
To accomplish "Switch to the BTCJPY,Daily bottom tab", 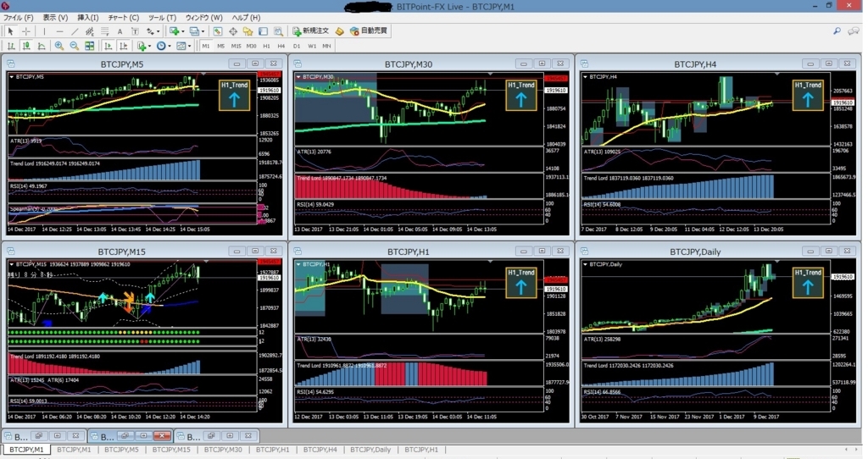I will pyautogui.click(x=370, y=450).
